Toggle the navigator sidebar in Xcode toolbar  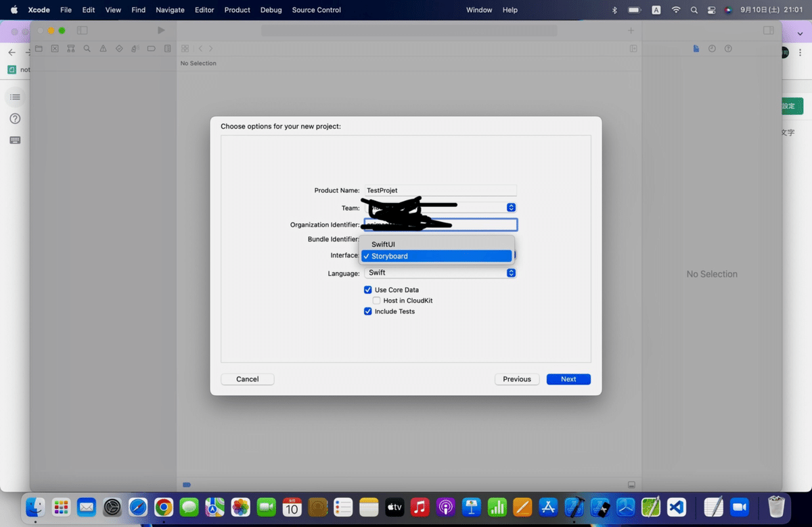click(83, 30)
